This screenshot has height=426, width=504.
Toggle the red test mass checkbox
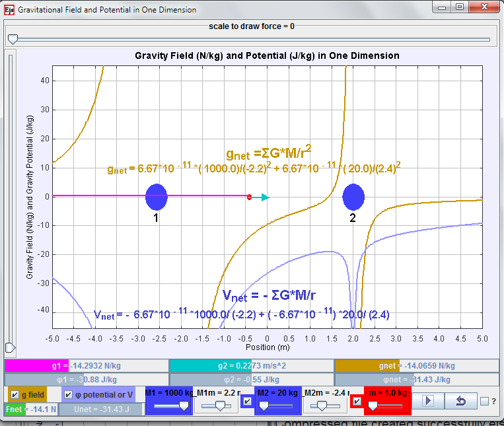tap(357, 401)
